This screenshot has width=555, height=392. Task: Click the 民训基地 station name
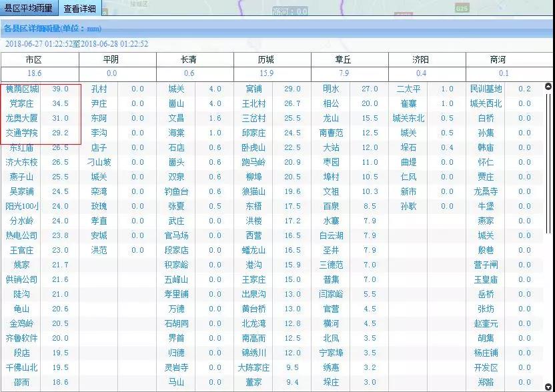[x=486, y=89]
